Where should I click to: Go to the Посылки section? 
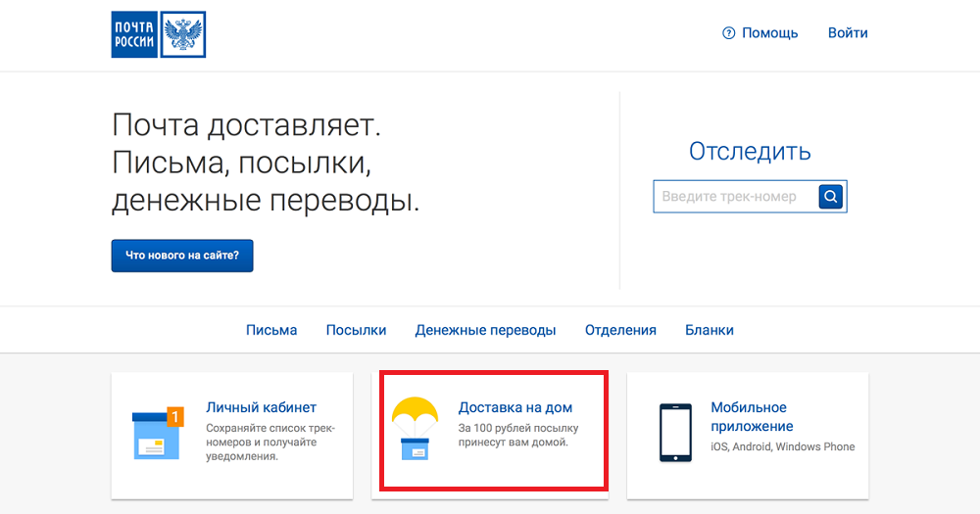click(x=356, y=330)
